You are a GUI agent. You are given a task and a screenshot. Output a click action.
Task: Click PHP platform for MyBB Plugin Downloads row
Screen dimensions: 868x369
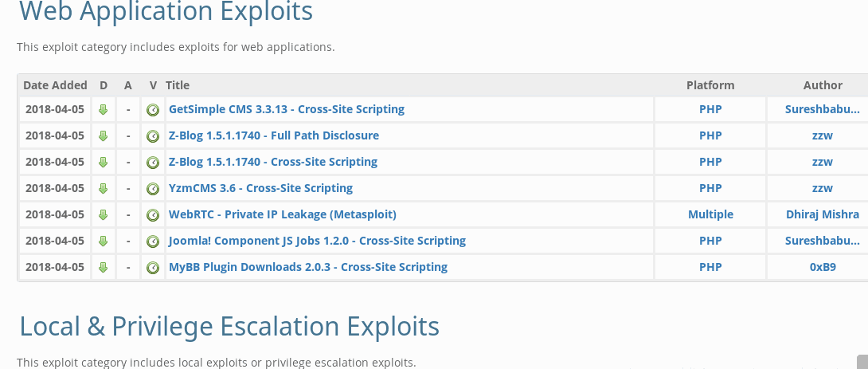coord(710,267)
